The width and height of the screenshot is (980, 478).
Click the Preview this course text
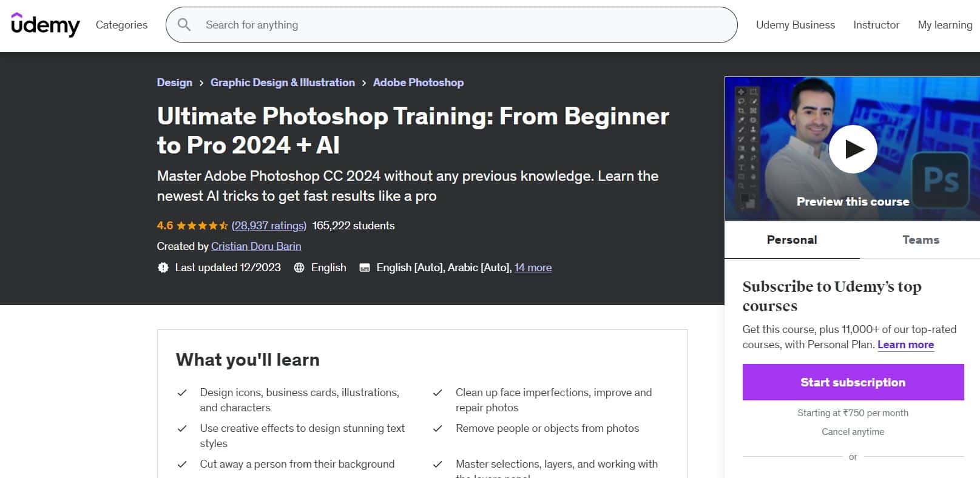(853, 202)
